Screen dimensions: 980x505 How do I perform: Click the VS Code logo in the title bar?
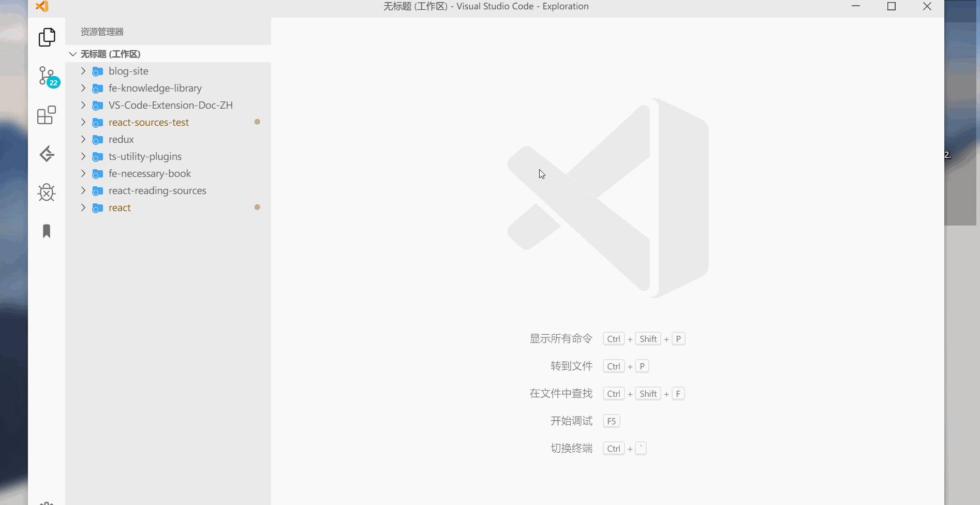coord(42,7)
